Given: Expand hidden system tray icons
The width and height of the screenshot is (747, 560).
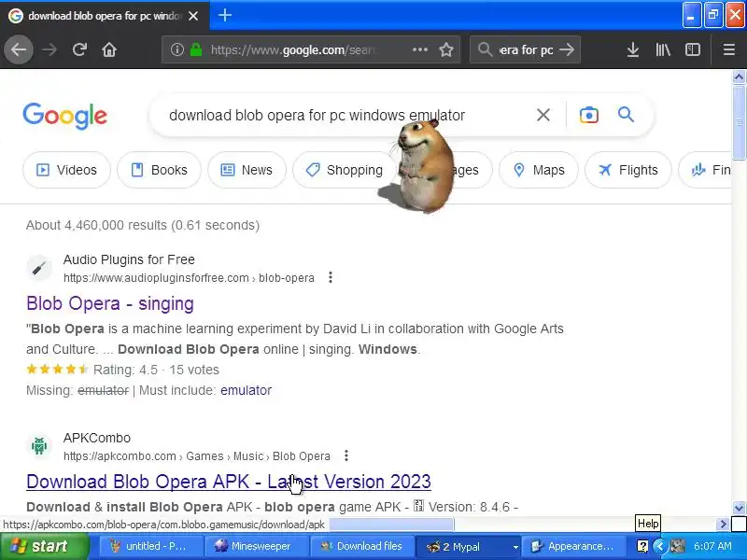Looking at the screenshot, I should [660, 546].
